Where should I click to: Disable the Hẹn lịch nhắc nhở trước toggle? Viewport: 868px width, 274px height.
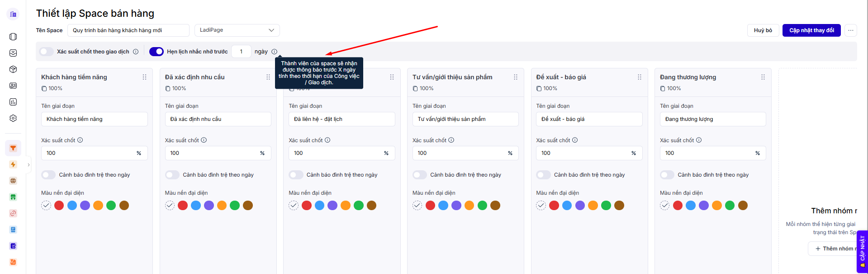pos(157,52)
